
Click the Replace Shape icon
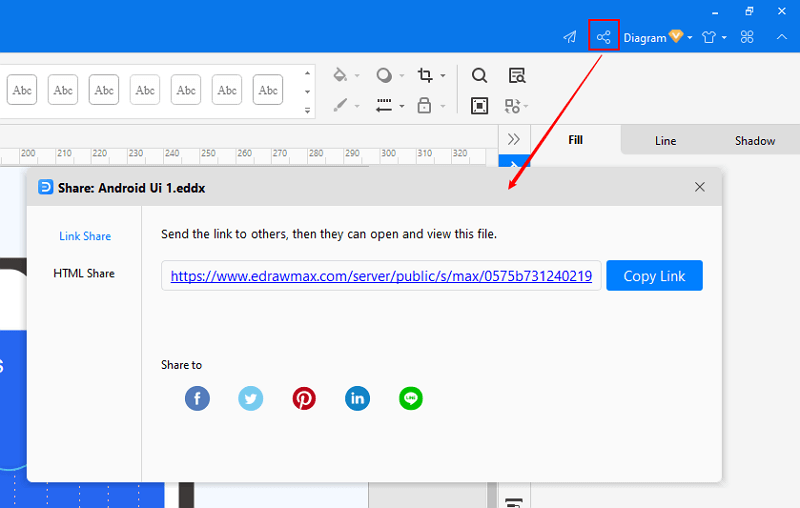(512, 106)
